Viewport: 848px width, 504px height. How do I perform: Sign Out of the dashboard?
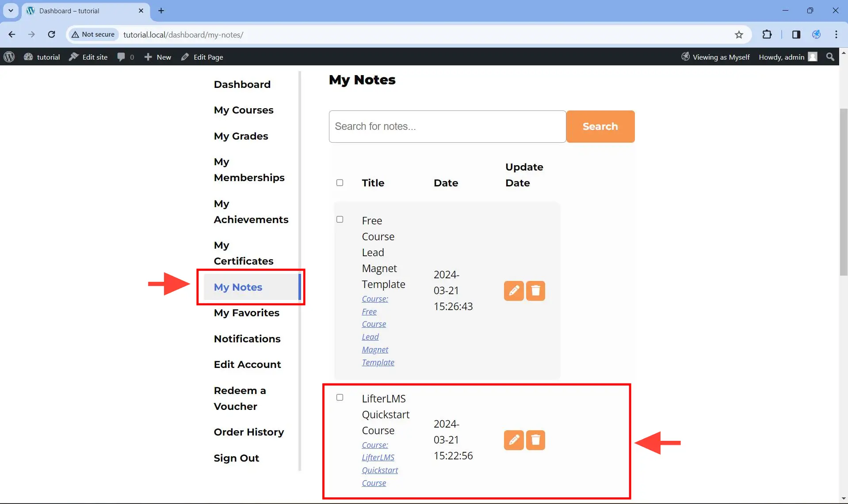pyautogui.click(x=237, y=458)
